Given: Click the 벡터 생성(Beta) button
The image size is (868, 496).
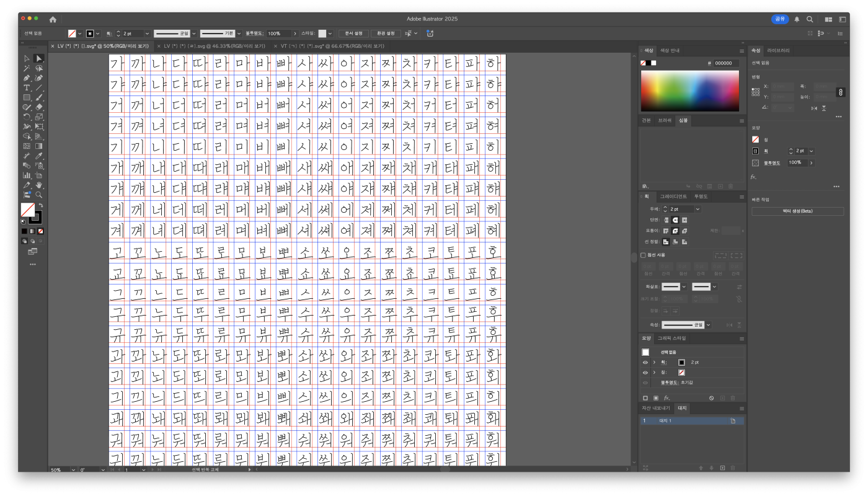Looking at the screenshot, I should click(797, 211).
